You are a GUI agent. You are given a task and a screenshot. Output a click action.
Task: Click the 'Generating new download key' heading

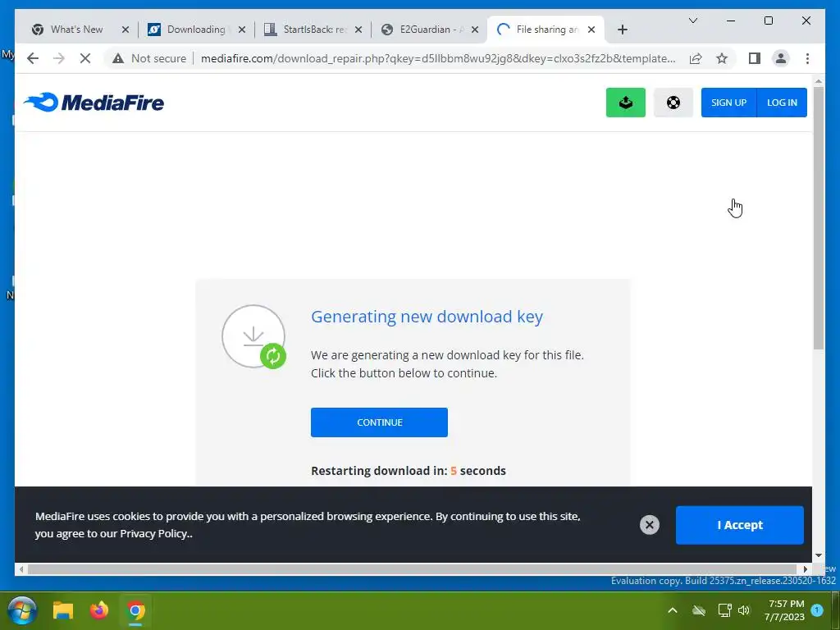(x=427, y=317)
